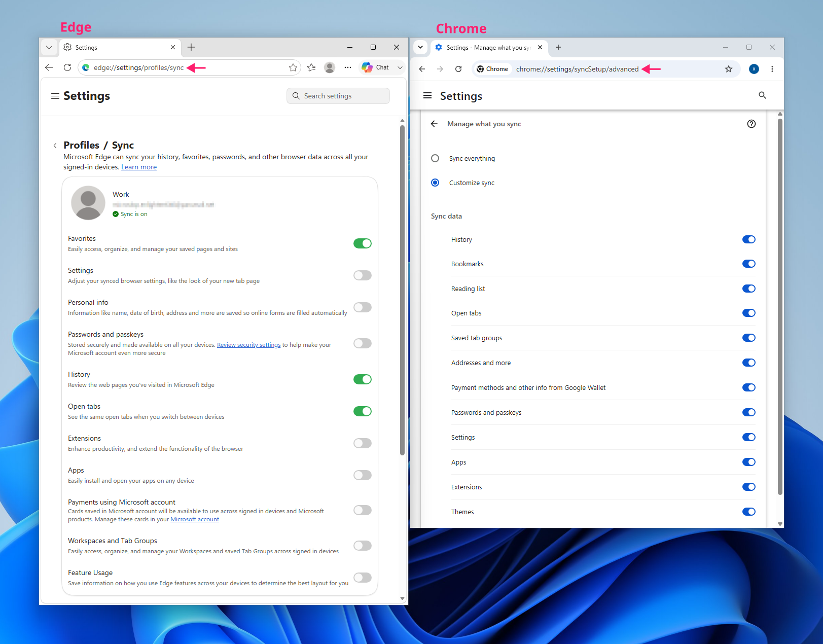Click Chrome settings vertical scrollbar
The width and height of the screenshot is (823, 644).
point(780,306)
